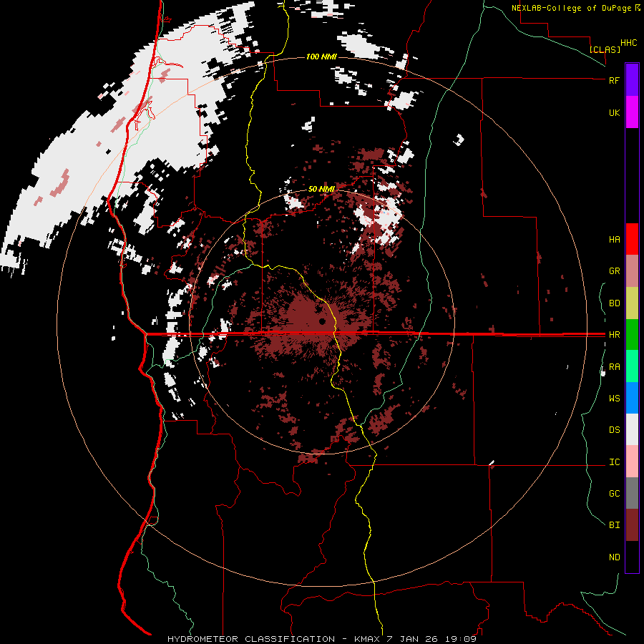Click the Hydrometeor Classification KMAX caption
This screenshot has height=644, width=644.
click(321, 639)
